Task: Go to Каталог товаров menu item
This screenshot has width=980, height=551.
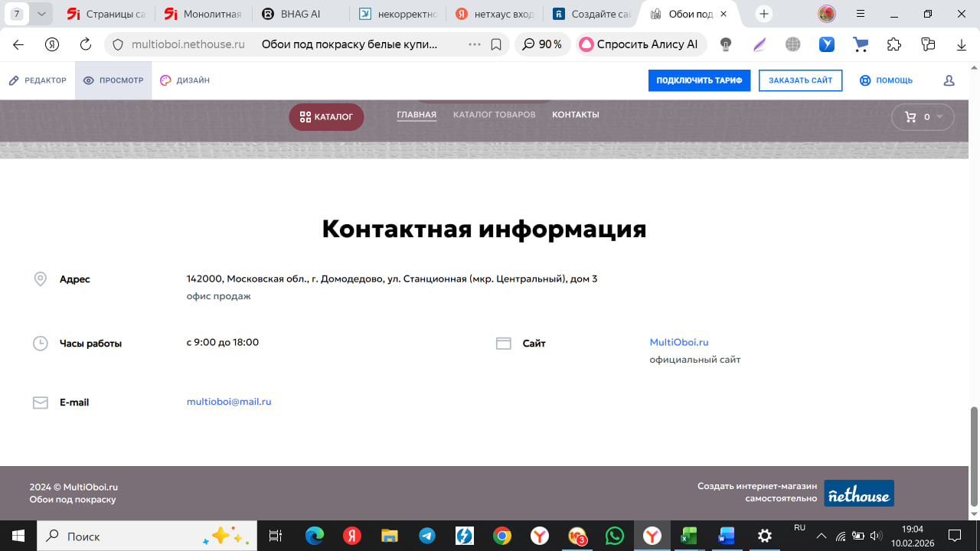Action: (494, 115)
